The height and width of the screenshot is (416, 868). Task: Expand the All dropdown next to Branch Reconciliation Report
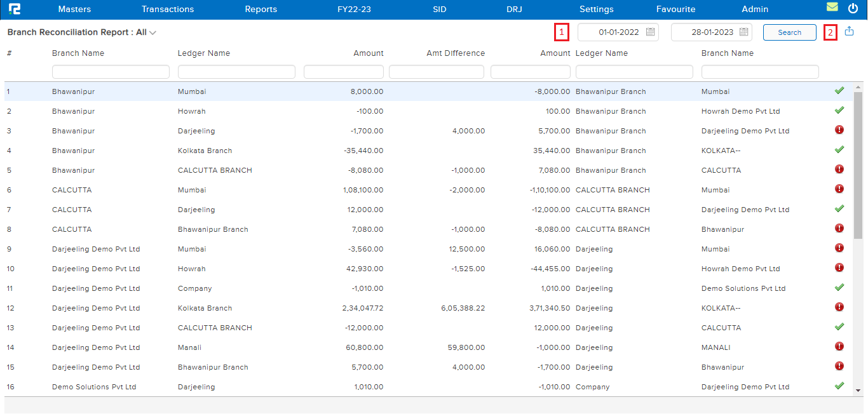tap(151, 32)
